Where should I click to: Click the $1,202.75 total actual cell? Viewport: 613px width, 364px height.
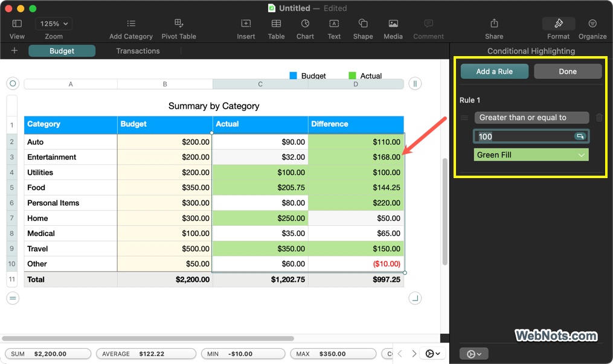pyautogui.click(x=260, y=279)
